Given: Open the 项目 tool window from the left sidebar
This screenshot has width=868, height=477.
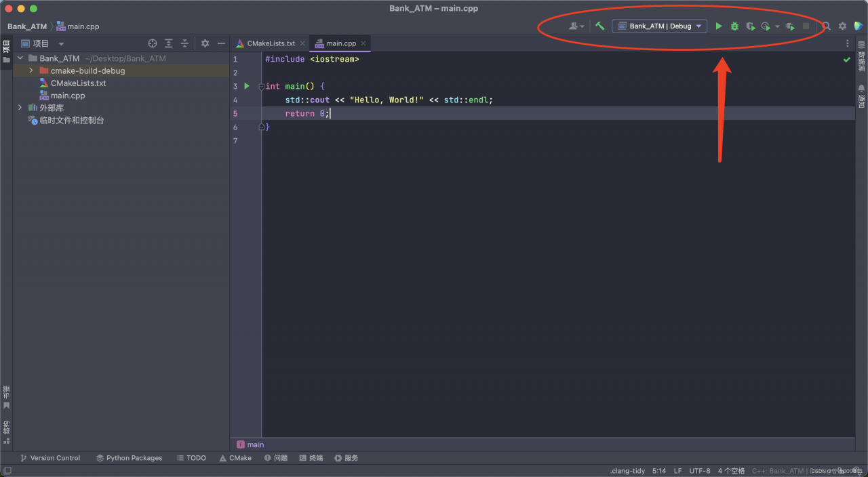Looking at the screenshot, I should [x=6, y=51].
